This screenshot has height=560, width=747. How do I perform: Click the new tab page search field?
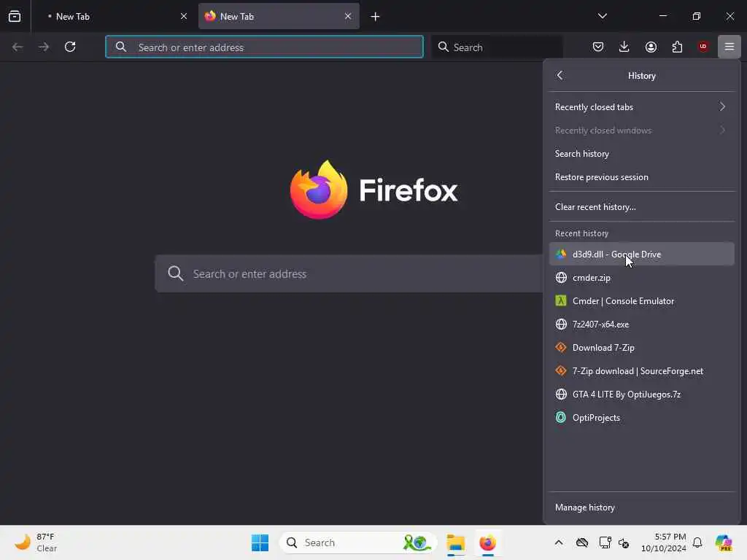[x=349, y=274]
